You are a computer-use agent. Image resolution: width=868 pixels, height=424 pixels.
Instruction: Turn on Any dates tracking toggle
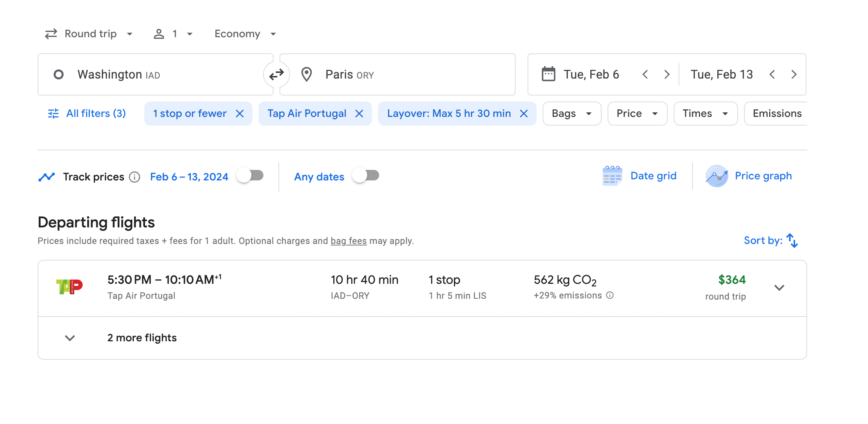click(366, 176)
